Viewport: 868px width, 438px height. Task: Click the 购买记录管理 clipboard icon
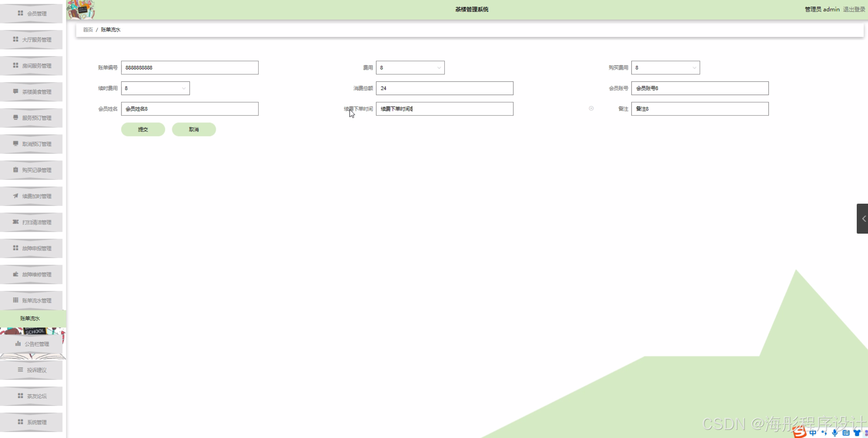pyautogui.click(x=16, y=170)
